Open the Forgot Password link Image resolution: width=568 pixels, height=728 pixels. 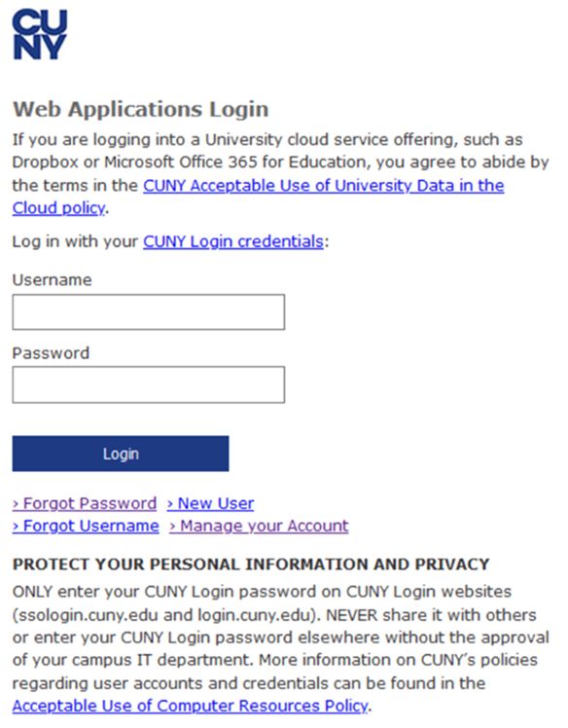point(85,503)
